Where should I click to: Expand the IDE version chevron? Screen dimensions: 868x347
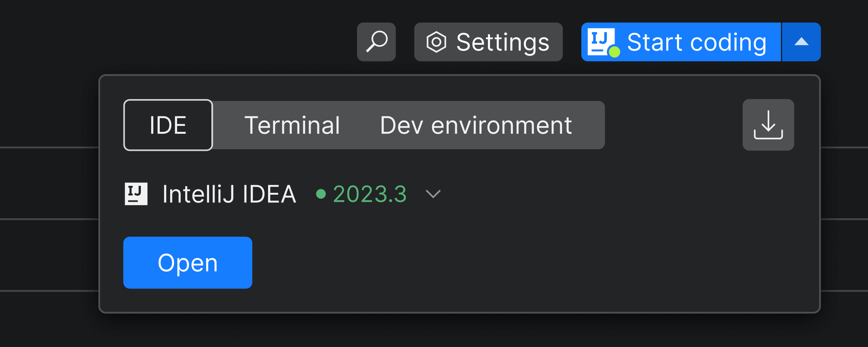click(x=433, y=194)
